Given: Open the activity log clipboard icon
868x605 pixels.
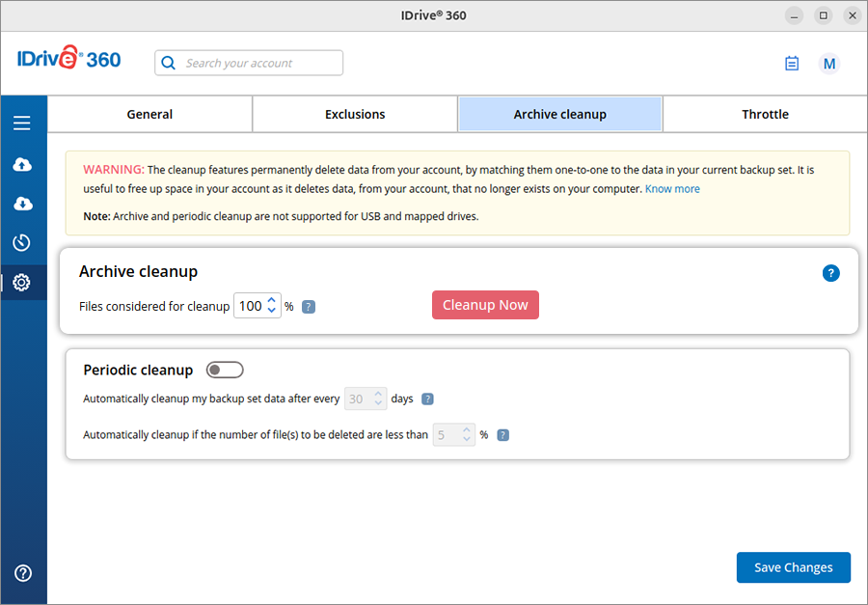Looking at the screenshot, I should click(792, 63).
